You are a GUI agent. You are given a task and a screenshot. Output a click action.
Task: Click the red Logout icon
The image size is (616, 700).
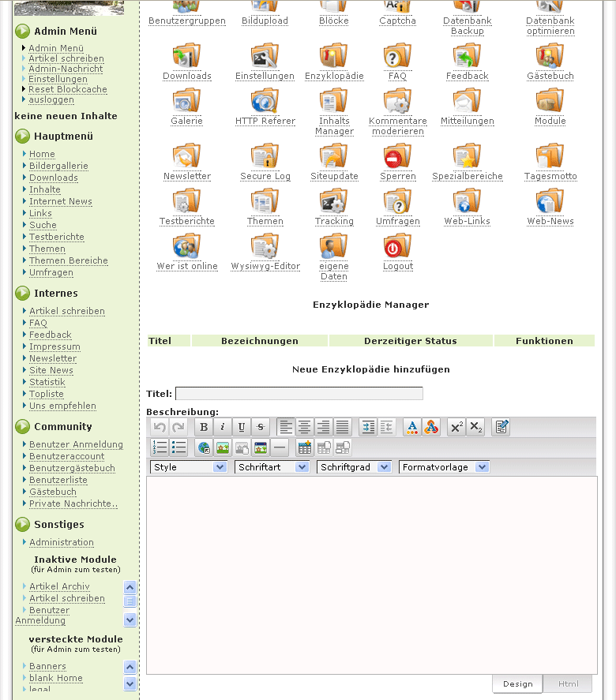click(397, 247)
